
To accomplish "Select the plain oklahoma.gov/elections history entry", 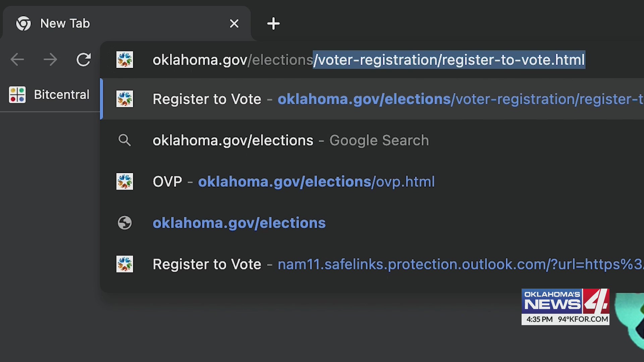I will pyautogui.click(x=239, y=223).
